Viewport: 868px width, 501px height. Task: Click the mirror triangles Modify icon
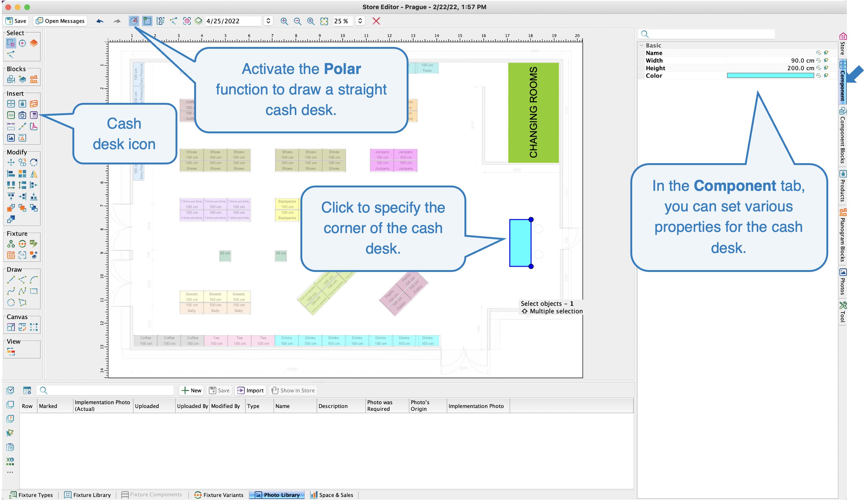pyautogui.click(x=34, y=174)
